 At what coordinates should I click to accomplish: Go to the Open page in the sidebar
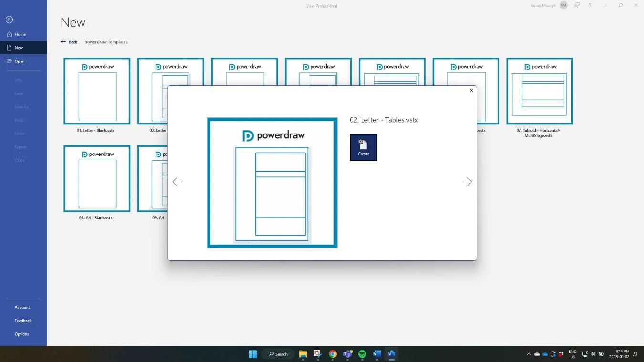coord(19,61)
